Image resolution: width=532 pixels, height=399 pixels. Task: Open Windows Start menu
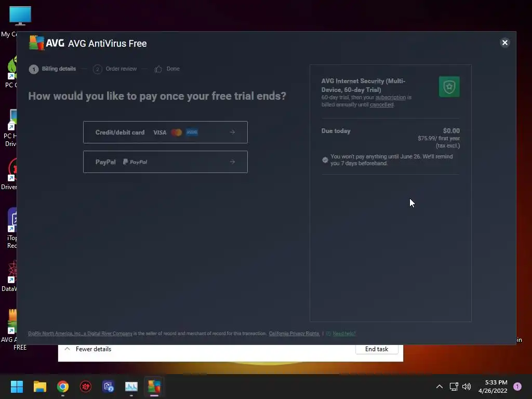pos(17,387)
